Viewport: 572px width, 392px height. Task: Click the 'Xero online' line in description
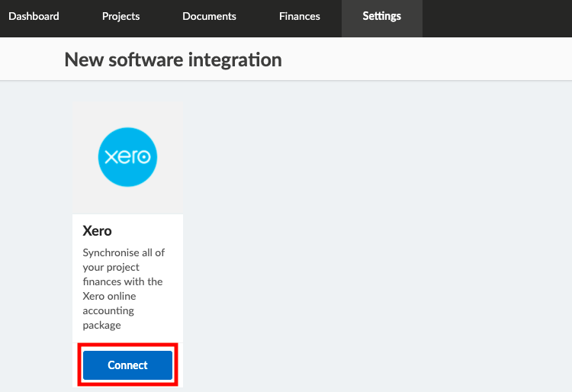pos(109,296)
